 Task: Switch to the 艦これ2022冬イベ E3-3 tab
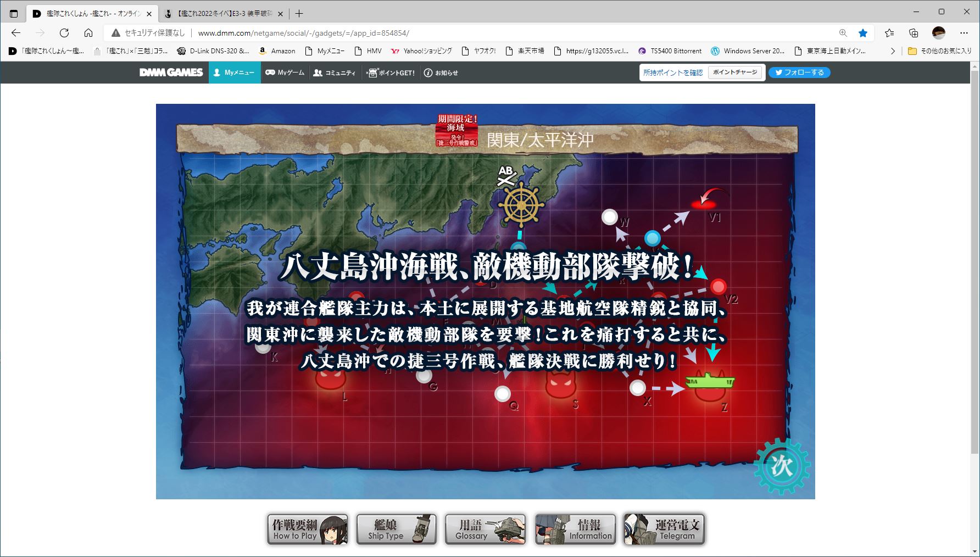pos(224,14)
